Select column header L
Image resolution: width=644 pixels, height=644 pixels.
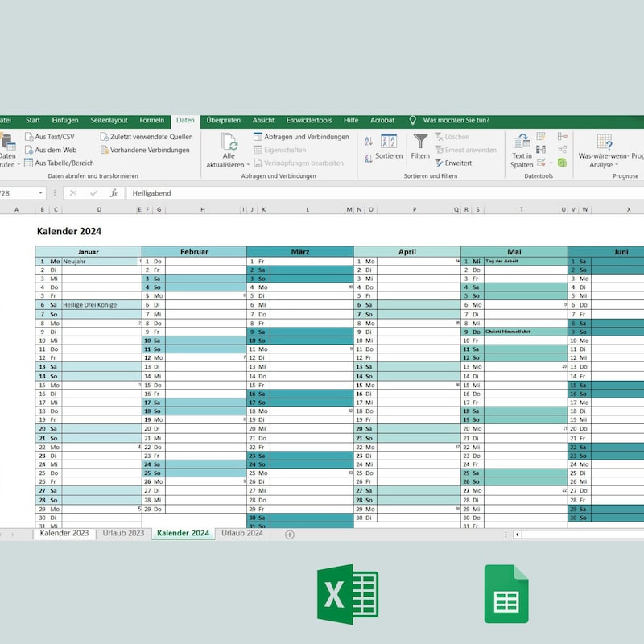308,210
